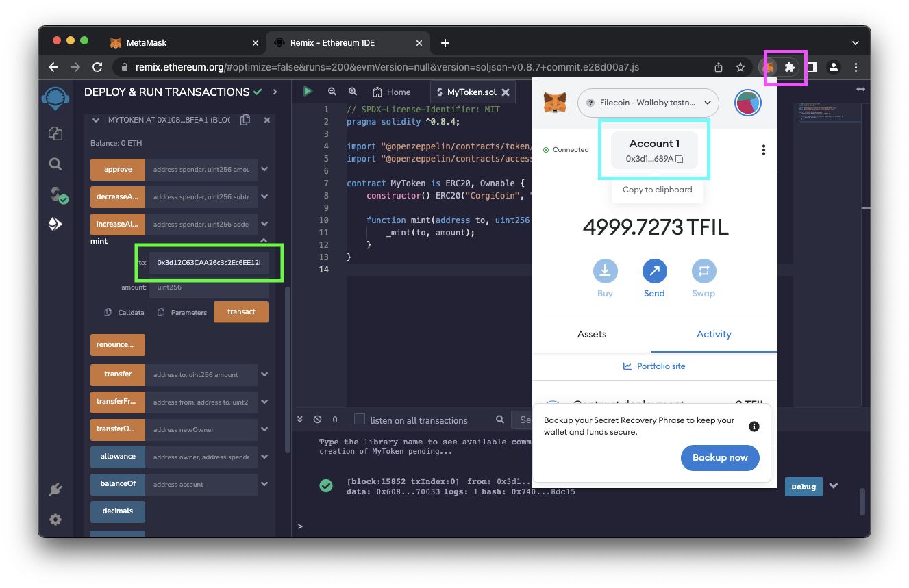Switch to MetaMask Activity tab
Viewport: 909px width, 588px height.
(714, 334)
